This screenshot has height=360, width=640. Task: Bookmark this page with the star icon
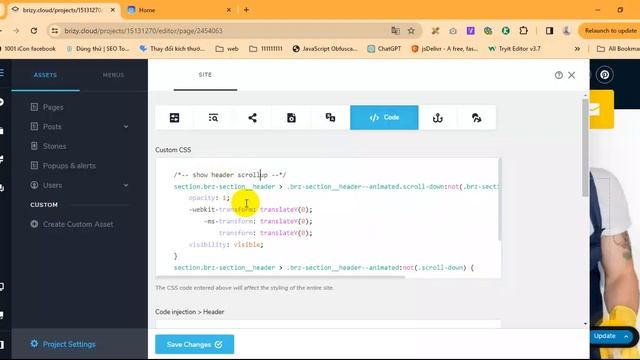(x=411, y=31)
